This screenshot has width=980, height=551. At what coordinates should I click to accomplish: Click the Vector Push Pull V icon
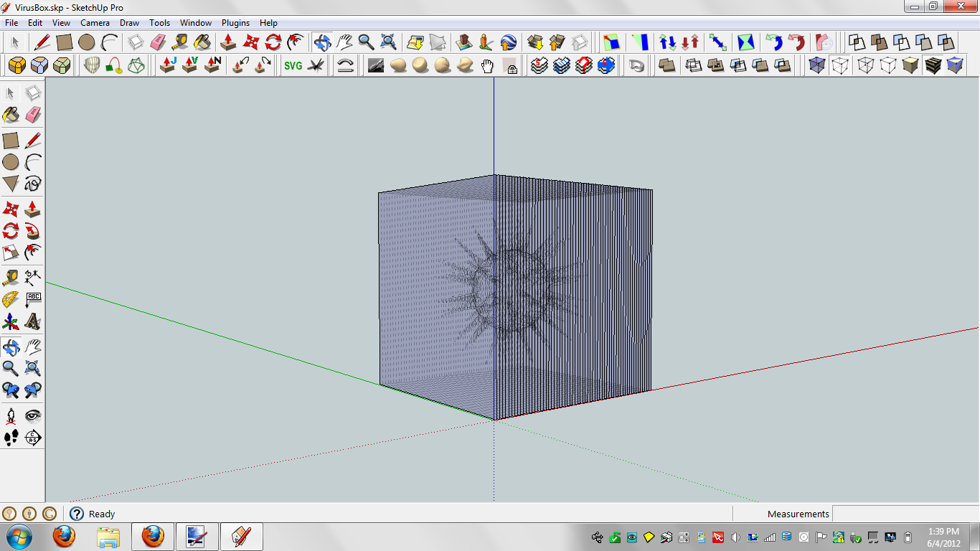tap(190, 66)
